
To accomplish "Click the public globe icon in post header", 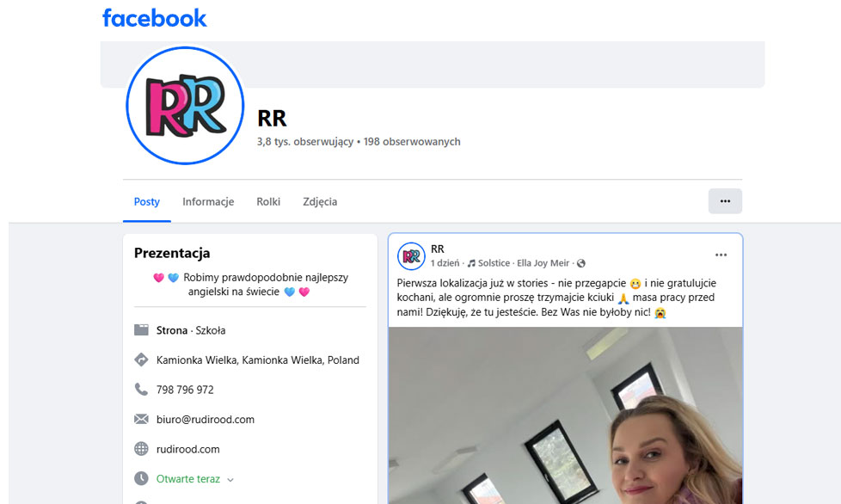I will (580, 263).
